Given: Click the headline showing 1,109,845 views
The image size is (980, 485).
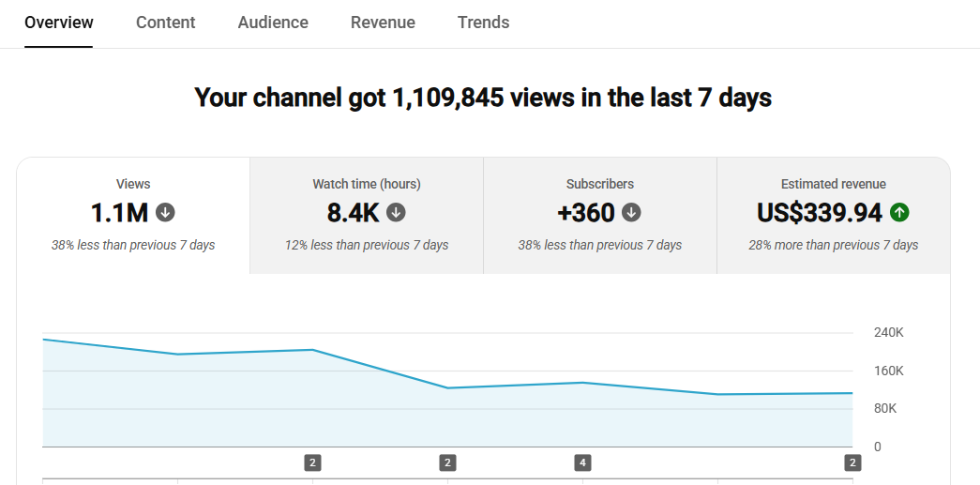Looking at the screenshot, I should coord(483,99).
